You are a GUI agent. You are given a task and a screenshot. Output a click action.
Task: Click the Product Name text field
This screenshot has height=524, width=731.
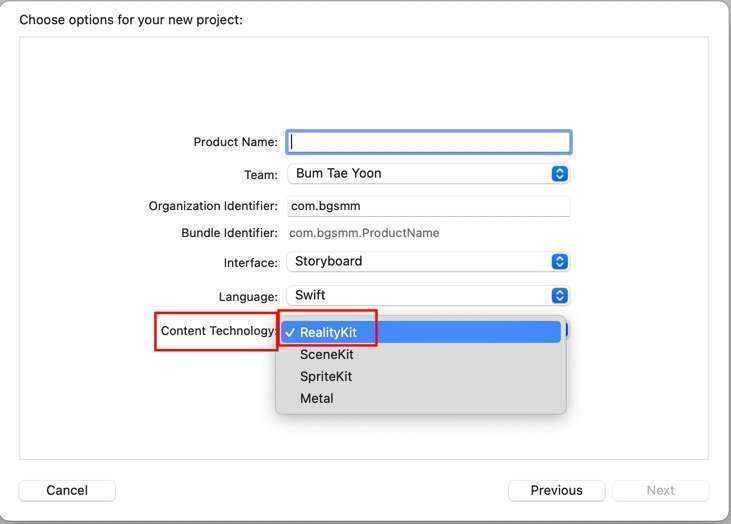(x=428, y=142)
